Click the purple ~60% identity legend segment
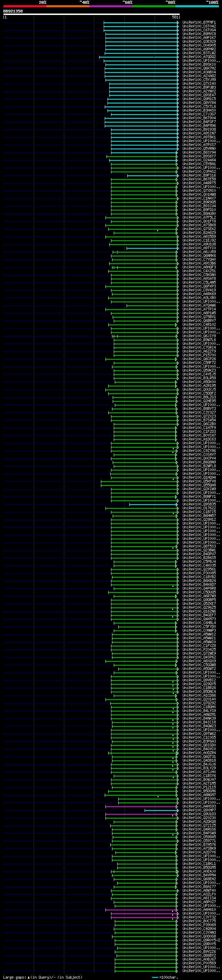 pyautogui.click(x=111, y=6)
